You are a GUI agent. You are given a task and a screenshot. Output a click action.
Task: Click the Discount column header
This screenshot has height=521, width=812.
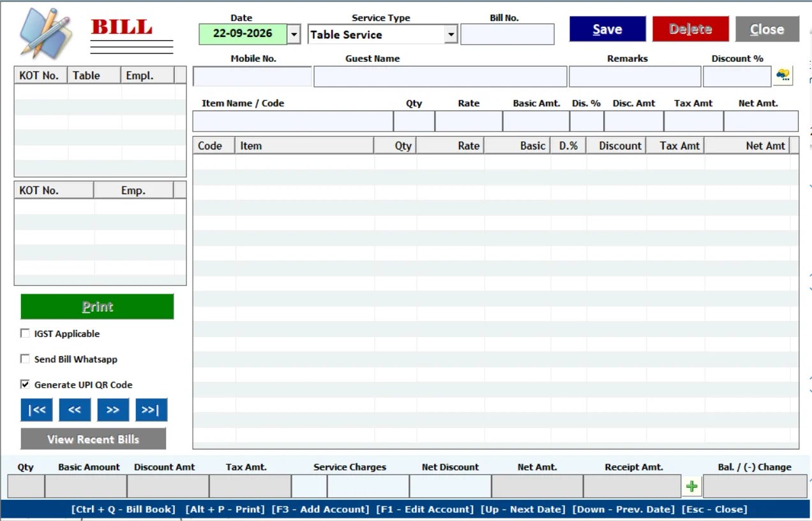(616, 146)
